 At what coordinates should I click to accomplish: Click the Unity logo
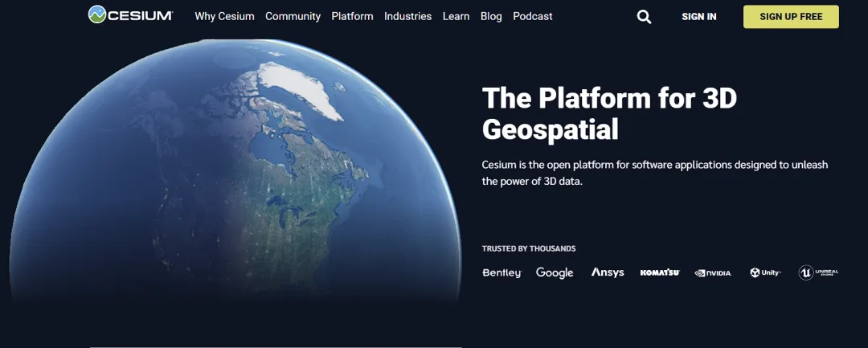765,272
